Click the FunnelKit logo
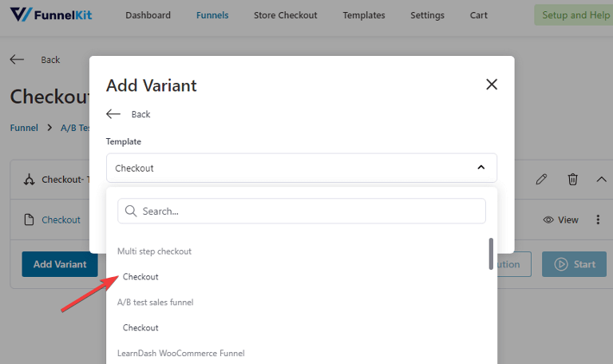Image resolution: width=613 pixels, height=364 pixels. tap(51, 15)
